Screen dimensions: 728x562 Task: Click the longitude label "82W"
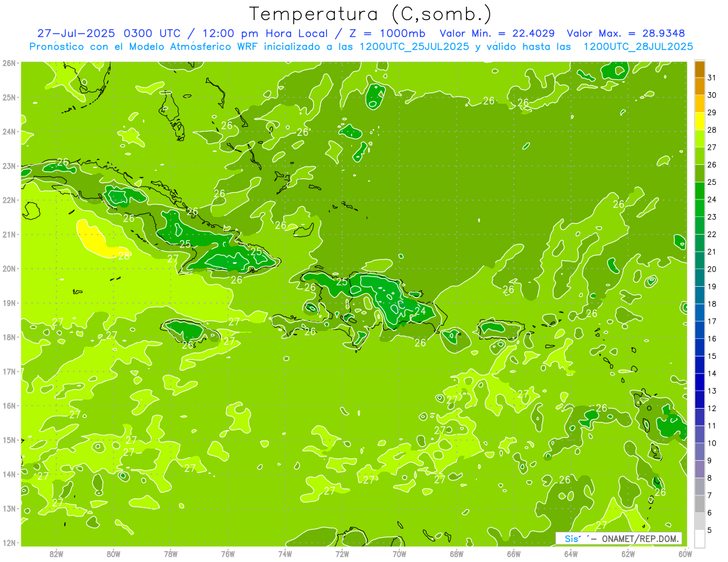click(56, 554)
